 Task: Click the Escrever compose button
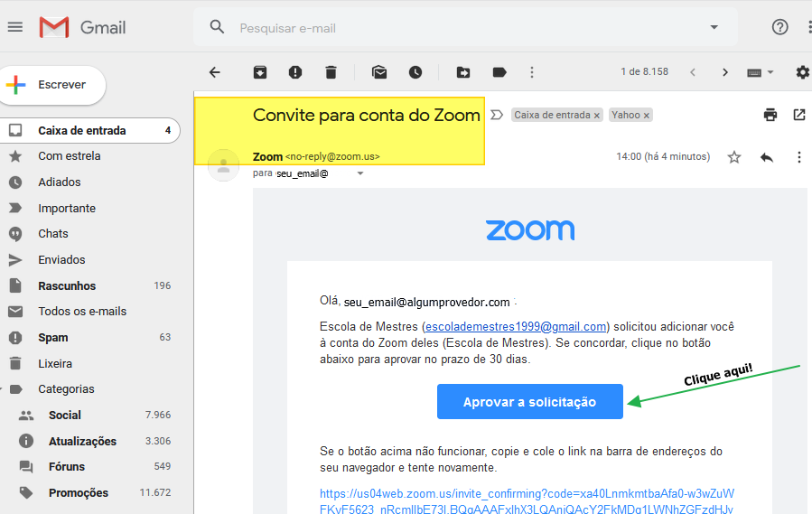pos(52,85)
